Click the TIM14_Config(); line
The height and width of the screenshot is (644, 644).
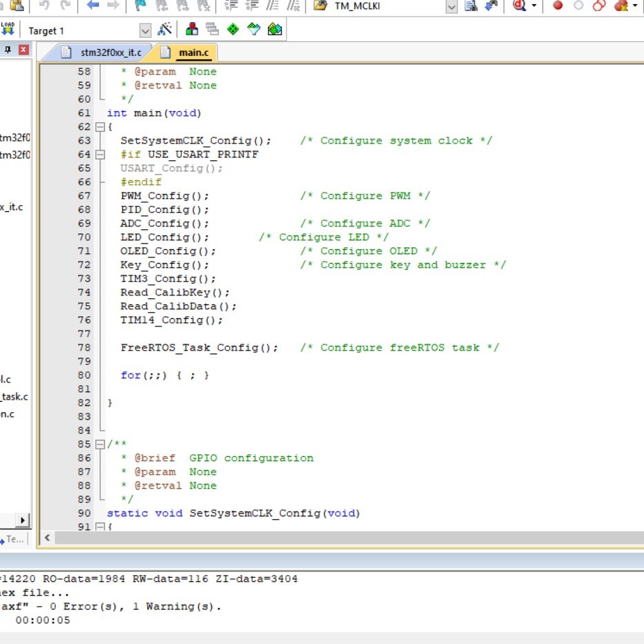(x=171, y=320)
